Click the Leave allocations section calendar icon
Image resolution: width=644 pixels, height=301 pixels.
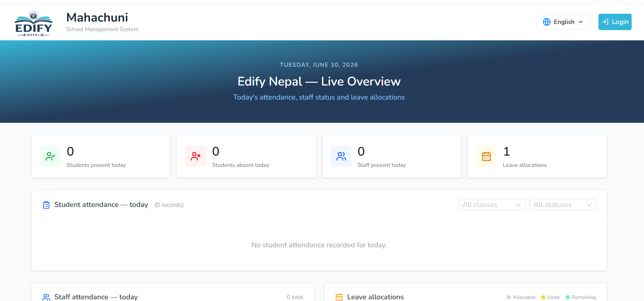point(339,297)
